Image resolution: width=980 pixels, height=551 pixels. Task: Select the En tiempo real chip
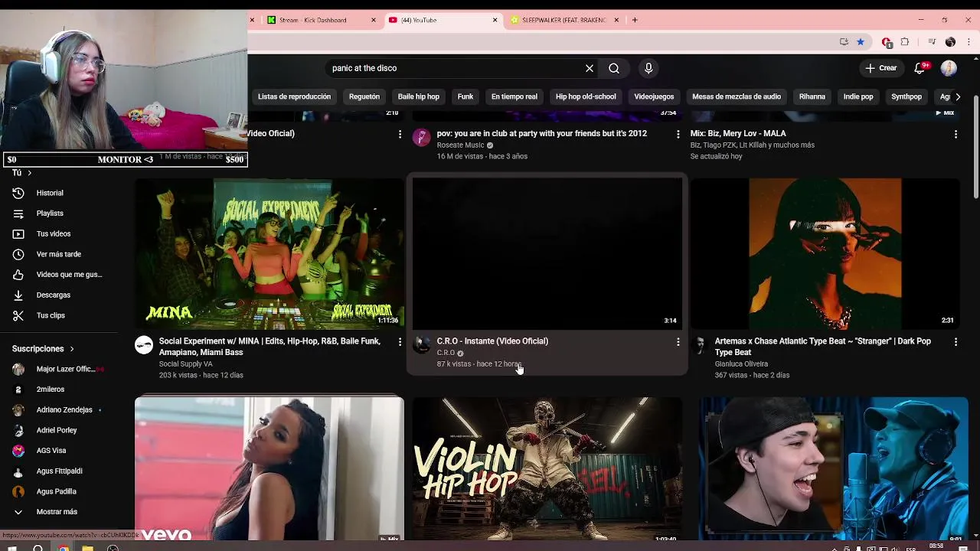point(514,96)
